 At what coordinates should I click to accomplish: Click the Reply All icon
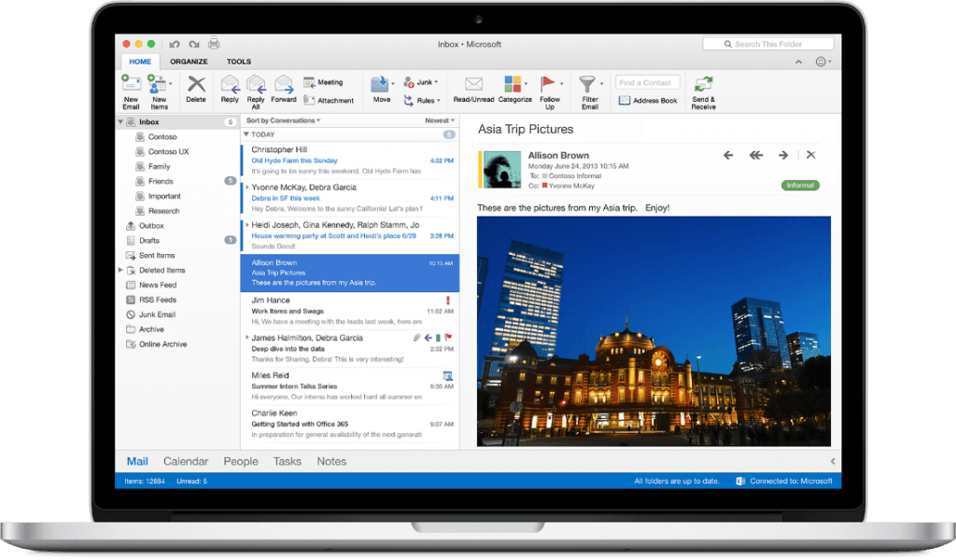coord(256,85)
